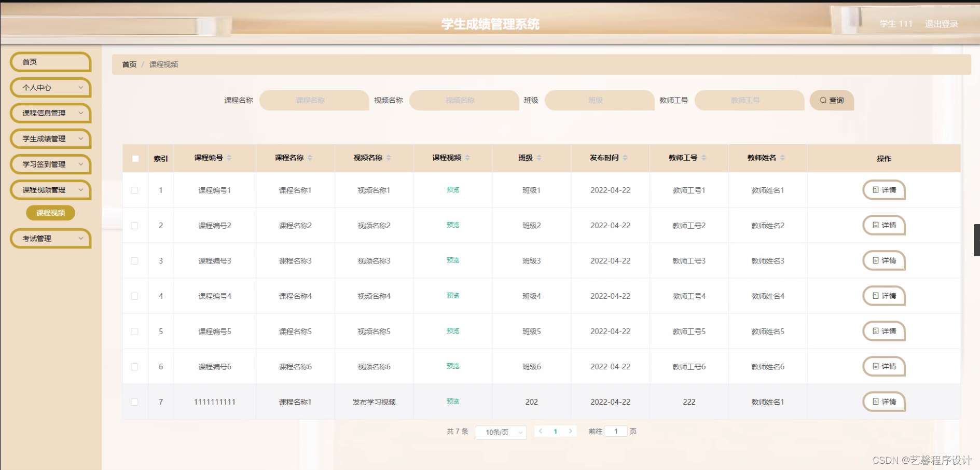Sort the table by 班级 column

540,158
